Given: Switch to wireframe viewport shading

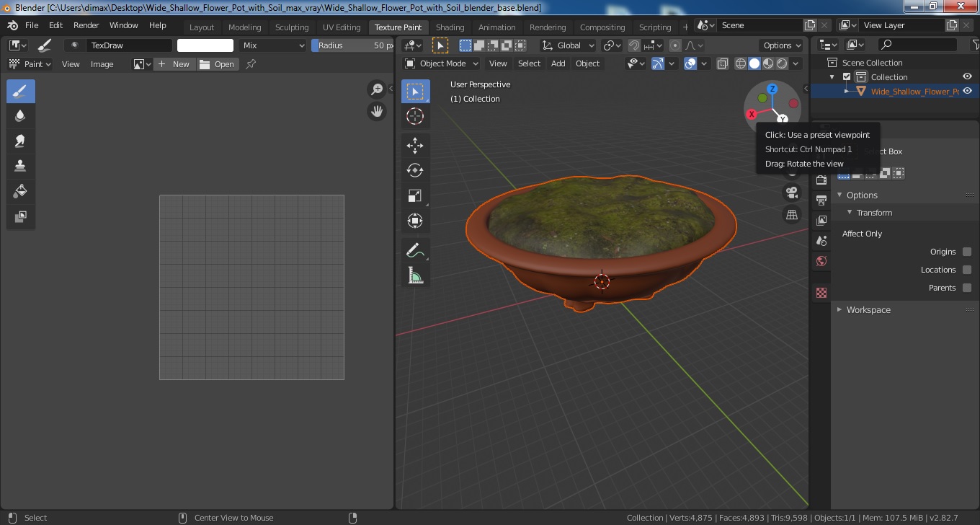Looking at the screenshot, I should click(740, 63).
